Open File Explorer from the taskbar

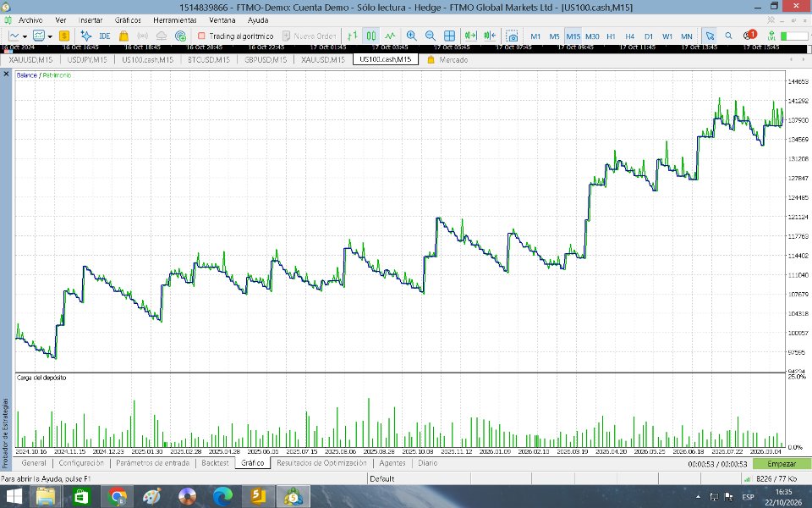pos(46,496)
